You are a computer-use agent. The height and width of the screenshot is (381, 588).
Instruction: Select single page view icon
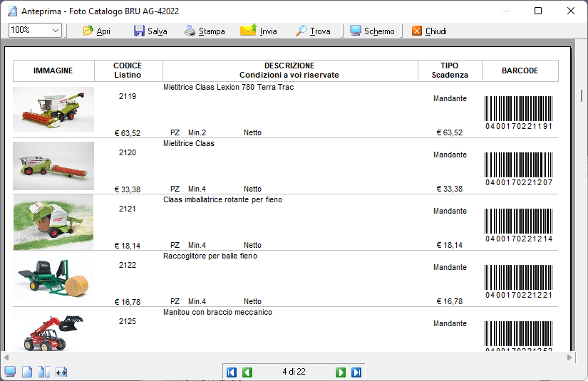pos(27,372)
